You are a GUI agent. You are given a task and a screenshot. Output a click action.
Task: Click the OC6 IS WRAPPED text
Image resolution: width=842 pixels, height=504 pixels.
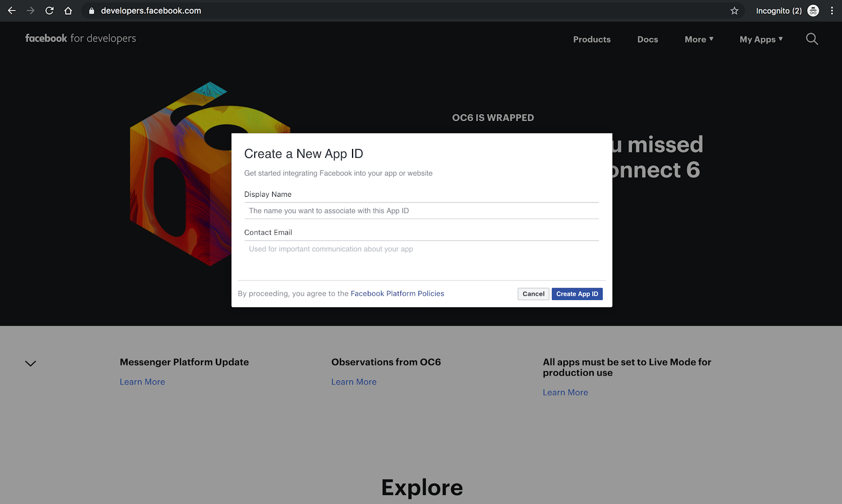493,118
